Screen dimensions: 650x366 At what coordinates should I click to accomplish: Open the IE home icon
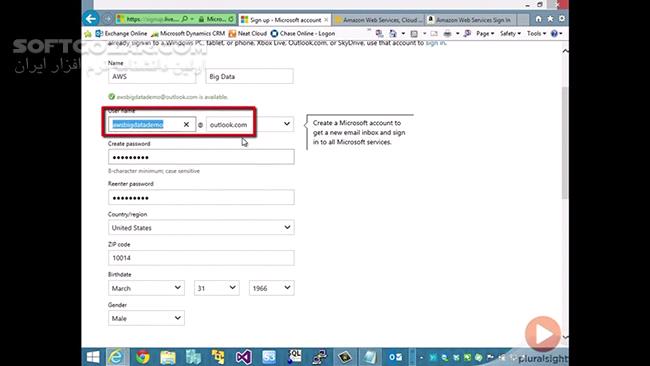coord(538,19)
